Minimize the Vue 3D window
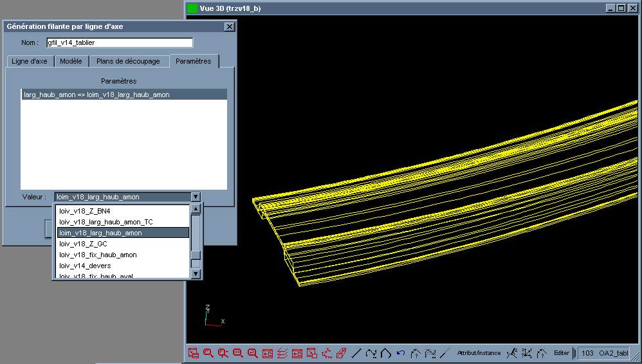 pyautogui.click(x=611, y=8)
